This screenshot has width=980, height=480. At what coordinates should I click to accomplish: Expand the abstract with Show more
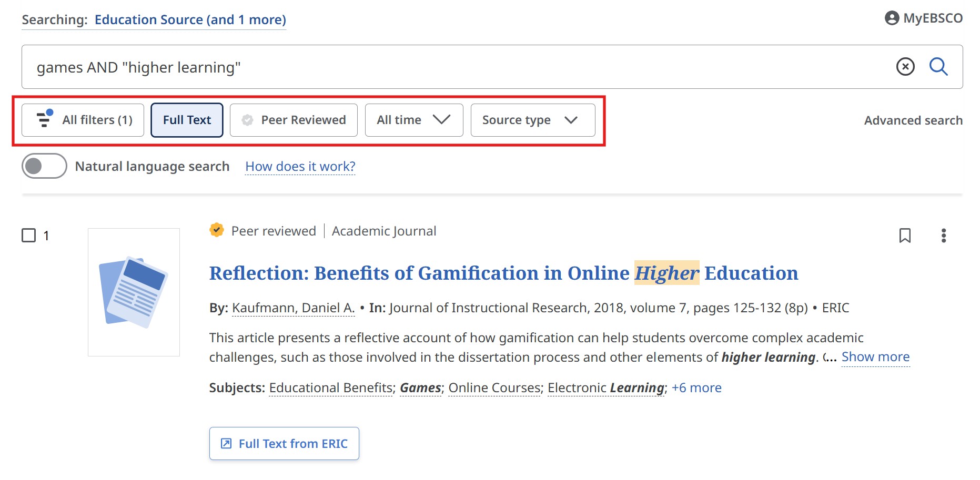tap(876, 356)
